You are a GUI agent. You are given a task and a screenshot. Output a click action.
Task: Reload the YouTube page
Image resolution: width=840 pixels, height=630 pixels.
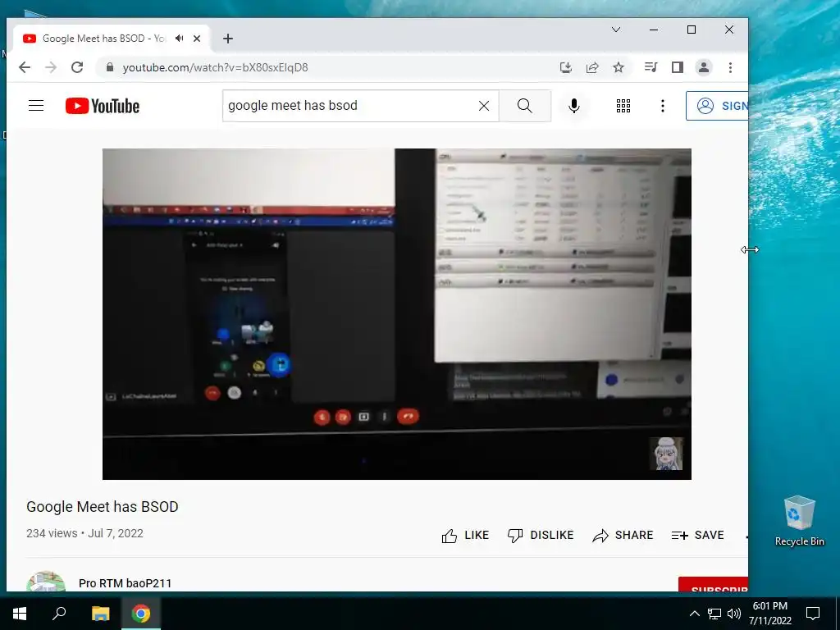coord(77,67)
